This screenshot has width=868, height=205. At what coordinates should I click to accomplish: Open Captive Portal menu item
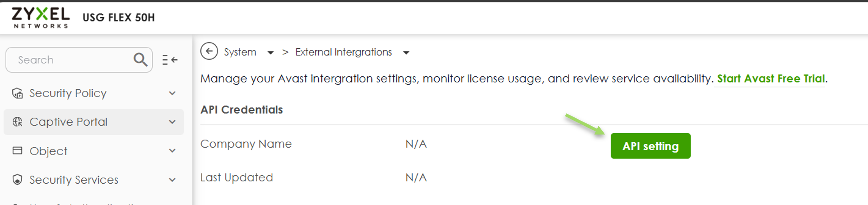click(x=94, y=122)
